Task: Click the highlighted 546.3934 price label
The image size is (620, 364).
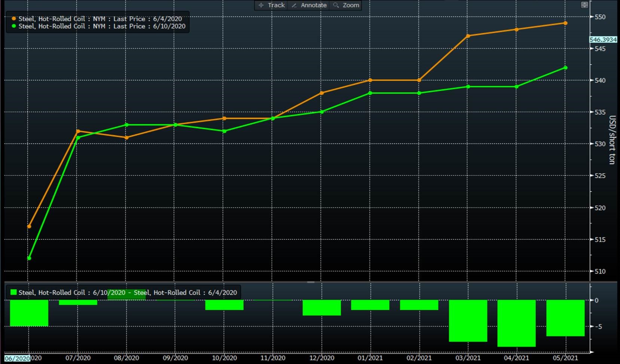Action: (x=603, y=40)
